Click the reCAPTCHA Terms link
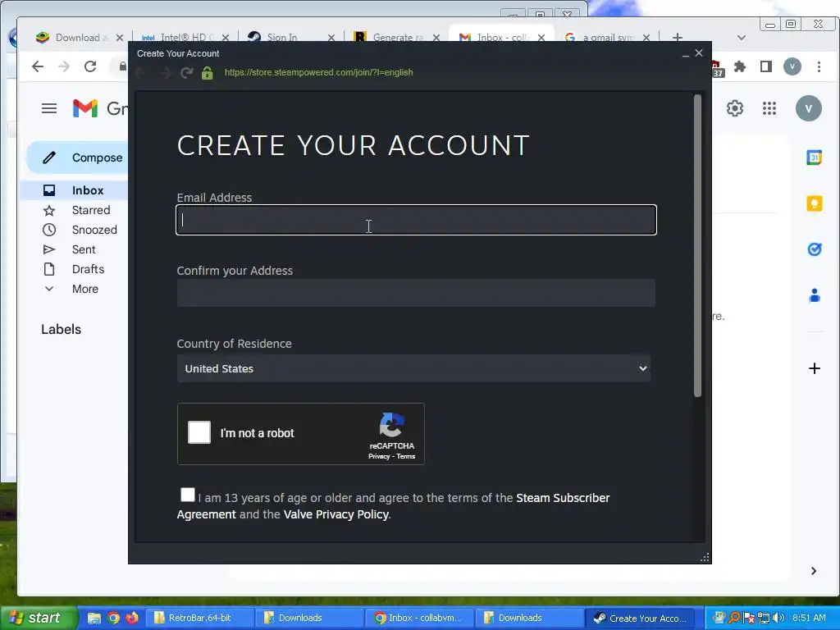Screen dimensions: 840x630 405,456
